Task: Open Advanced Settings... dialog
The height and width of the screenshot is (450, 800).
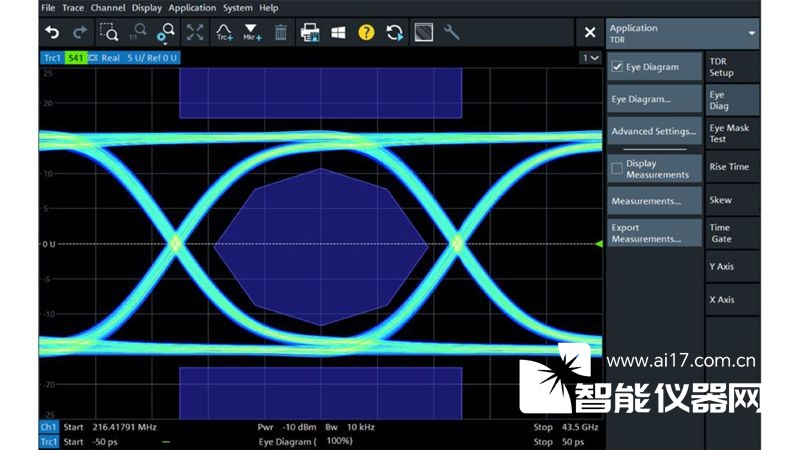Action: [x=655, y=131]
